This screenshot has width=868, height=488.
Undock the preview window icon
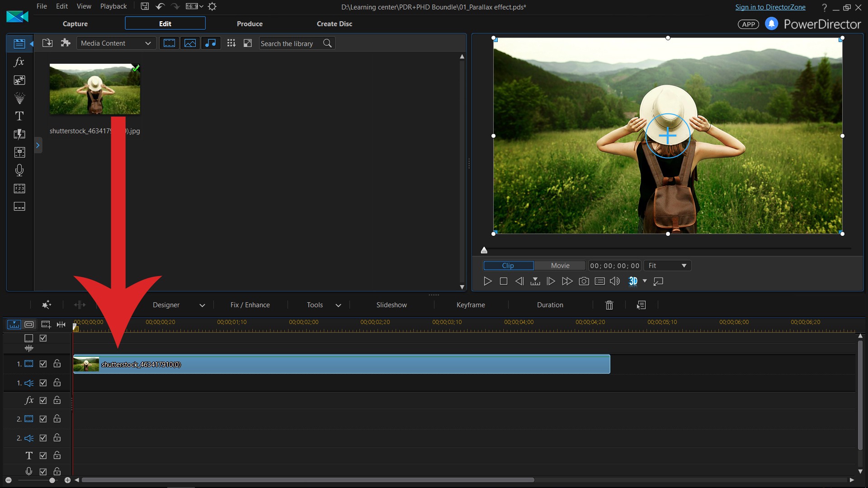point(659,281)
